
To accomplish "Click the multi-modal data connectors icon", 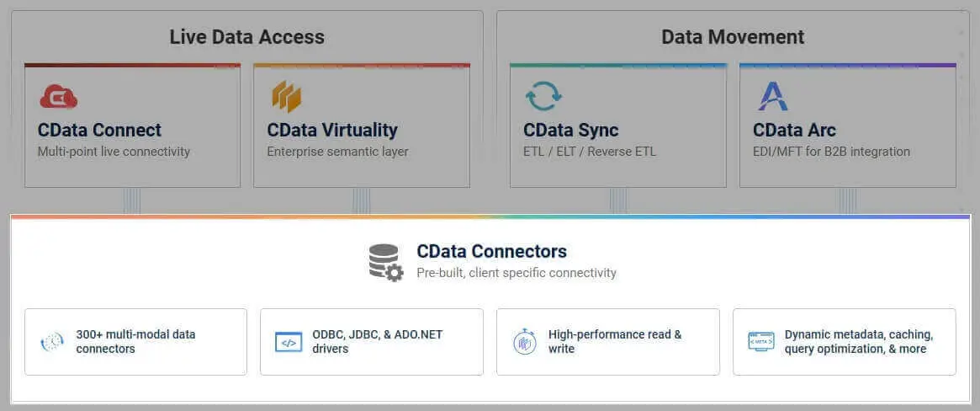I will click(52, 342).
